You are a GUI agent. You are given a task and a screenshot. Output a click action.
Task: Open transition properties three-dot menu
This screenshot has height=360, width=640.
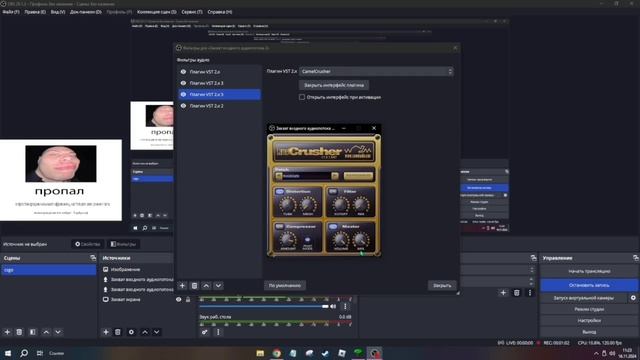[x=530, y=293]
